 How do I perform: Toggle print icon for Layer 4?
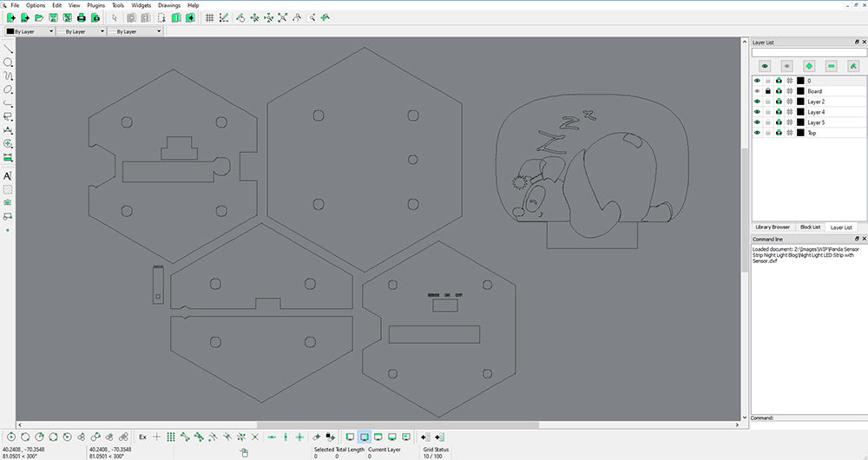(779, 112)
